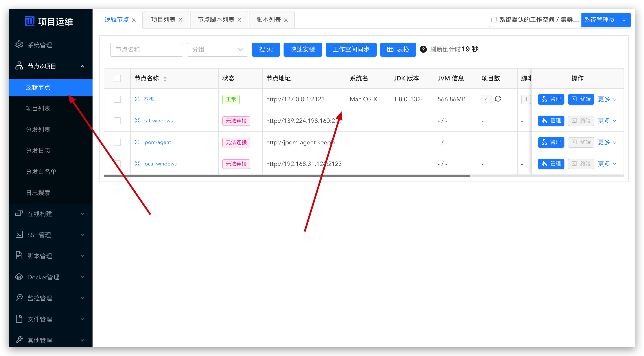Image resolution: width=644 pixels, height=356 pixels.
Task: Click the expand icon next to jpom-agent
Action: pyautogui.click(x=137, y=142)
